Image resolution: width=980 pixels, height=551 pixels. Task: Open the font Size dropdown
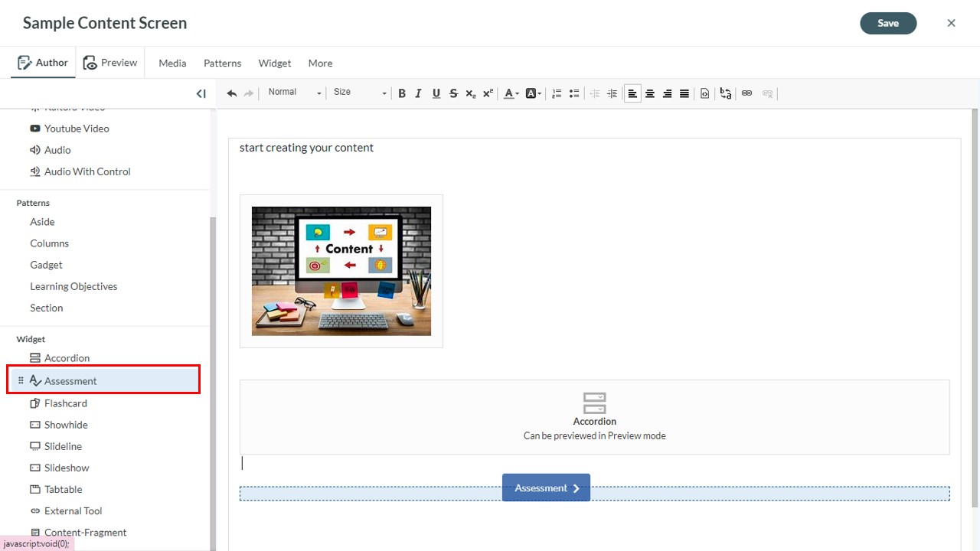click(x=360, y=93)
